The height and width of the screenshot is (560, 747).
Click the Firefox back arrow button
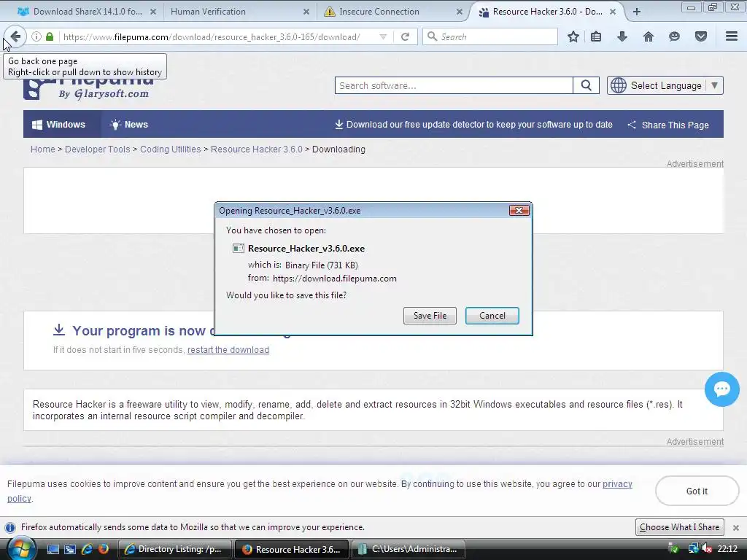point(15,36)
